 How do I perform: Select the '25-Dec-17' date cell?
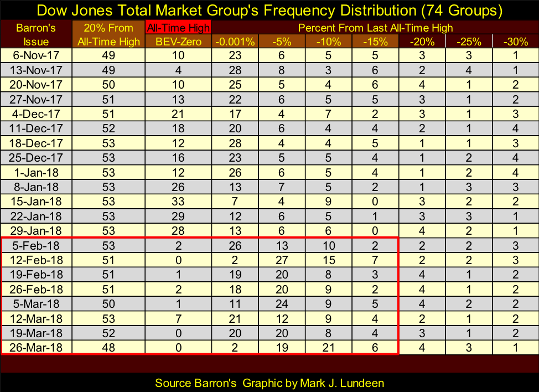pos(36,157)
